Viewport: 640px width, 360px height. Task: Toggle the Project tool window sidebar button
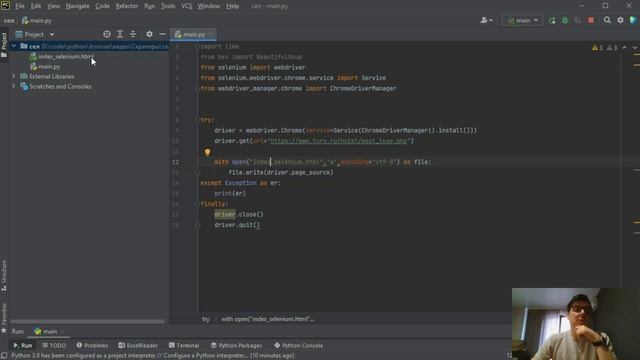click(4, 45)
